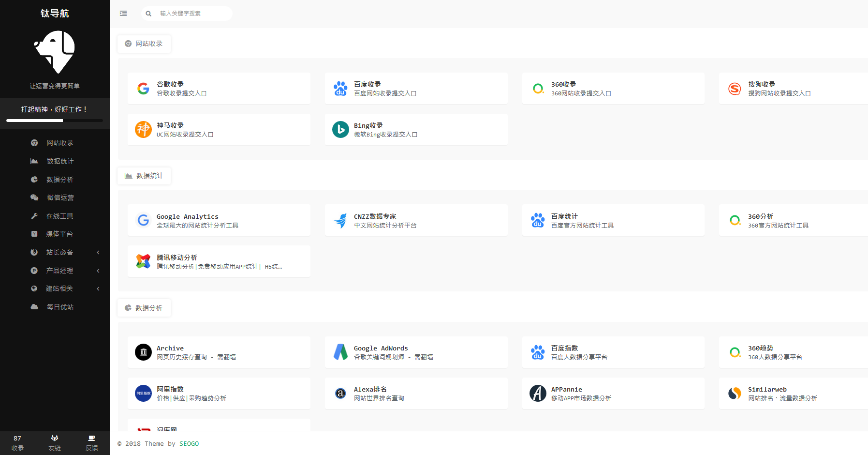The image size is (868, 455).
Task: Open the 百度指数 card
Action: click(613, 352)
